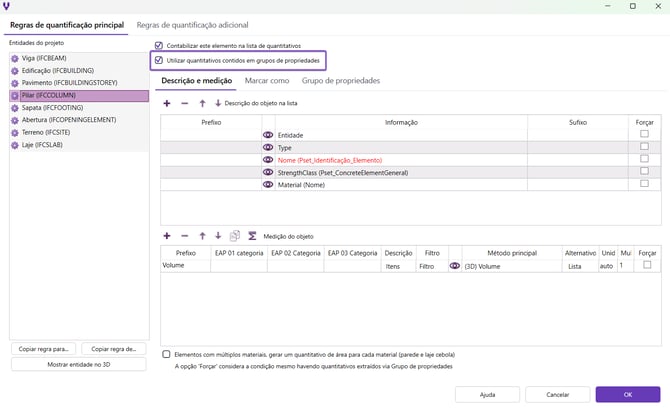Viewport: 670px width, 408px height.
Task: Click (3D) Volume method cell
Action: click(x=512, y=266)
